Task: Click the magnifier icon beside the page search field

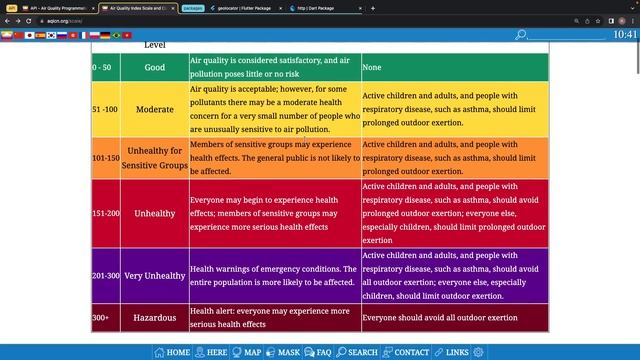Action: tap(520, 35)
